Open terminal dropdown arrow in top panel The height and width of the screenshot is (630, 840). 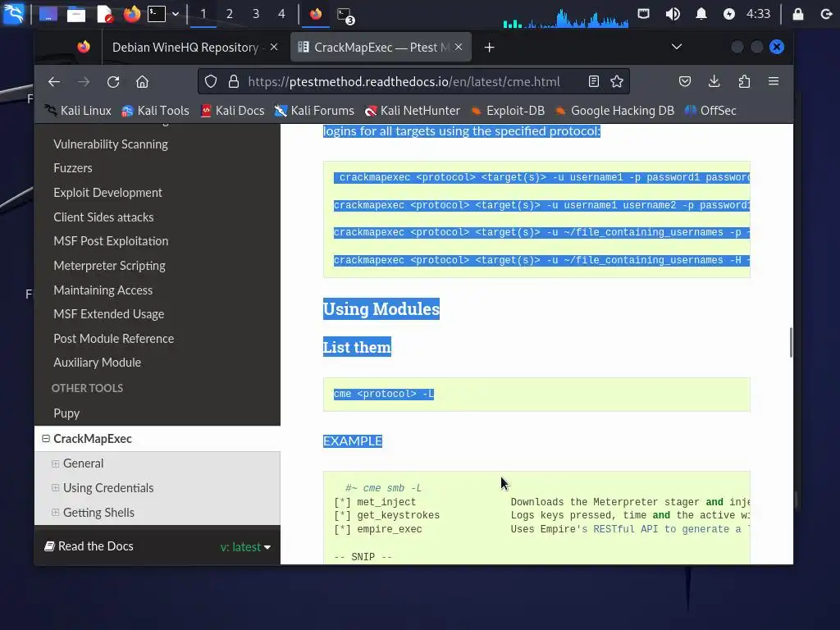(176, 14)
